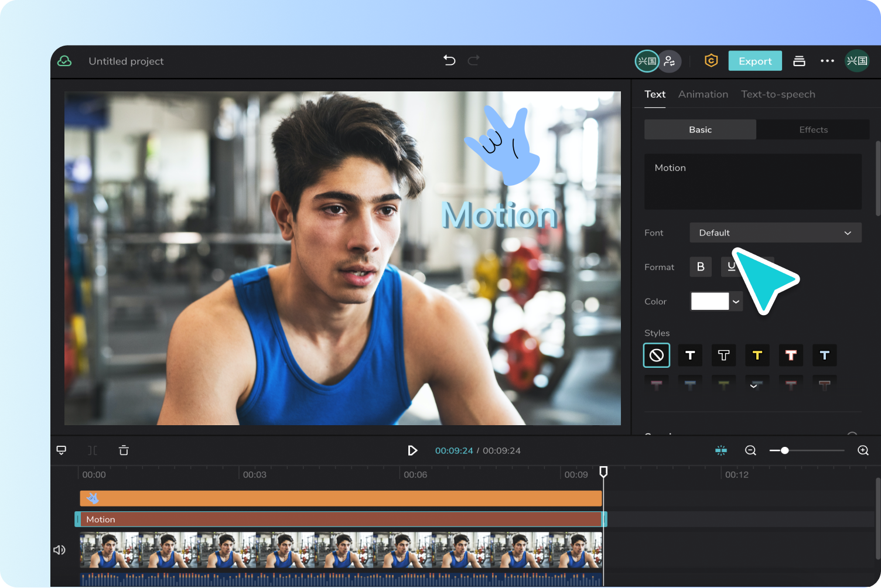Zoom out the timeline

pos(750,450)
